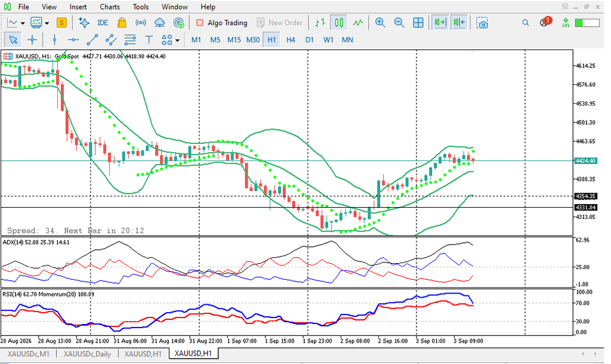Open the Help menu
The image size is (611, 364).
208,7
